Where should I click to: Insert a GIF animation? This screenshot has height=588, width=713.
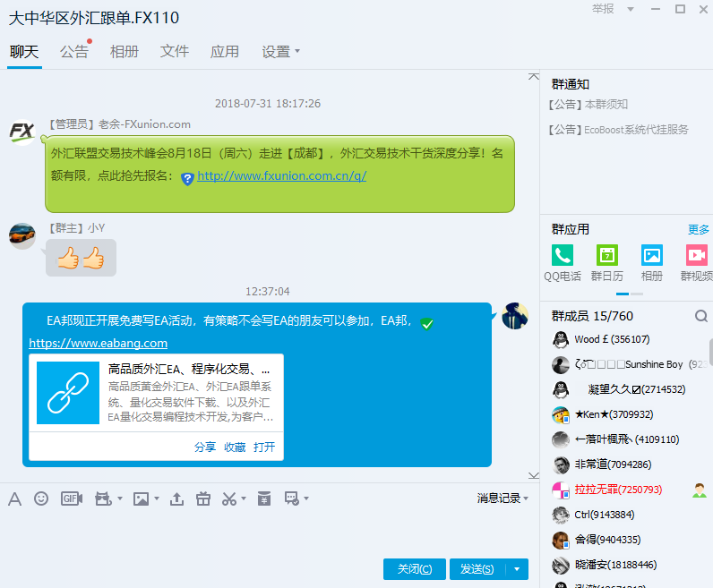pos(72,499)
